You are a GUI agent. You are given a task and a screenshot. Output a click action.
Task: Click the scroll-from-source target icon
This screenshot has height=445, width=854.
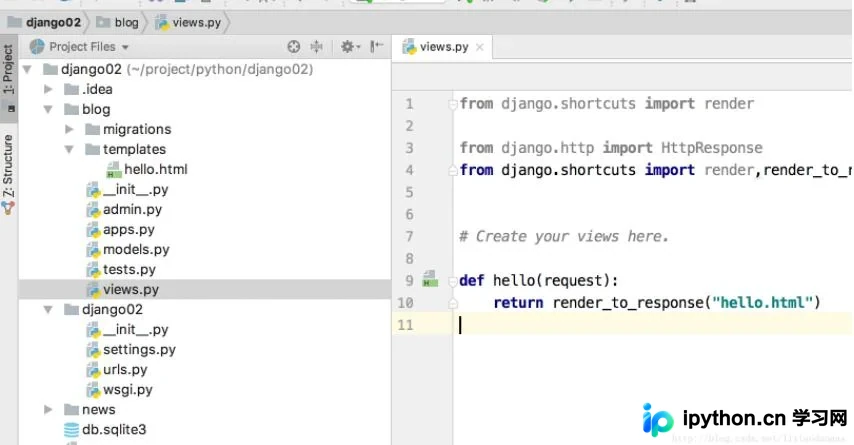click(x=294, y=47)
